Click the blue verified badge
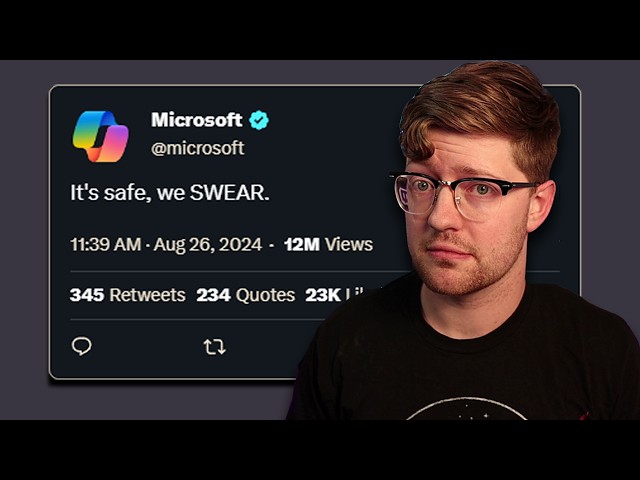This screenshot has height=480, width=640. click(x=259, y=120)
